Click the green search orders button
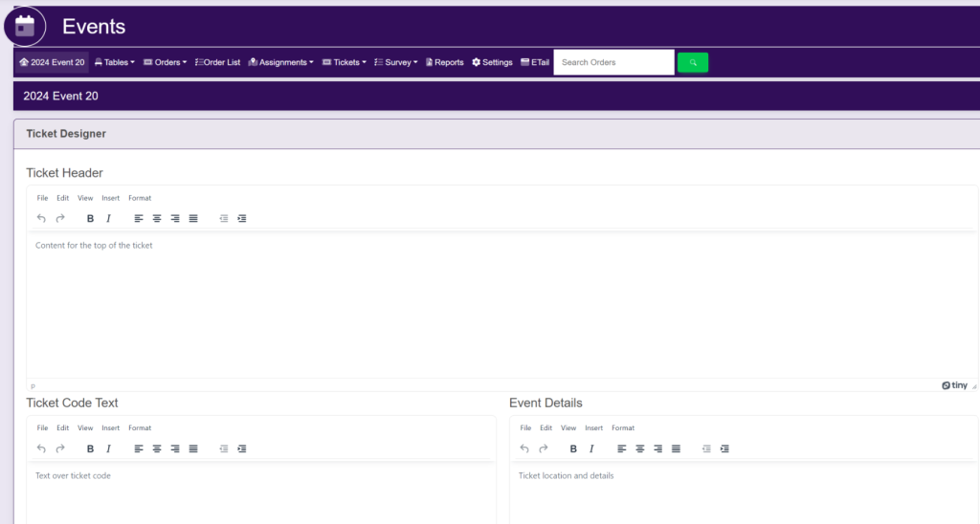Screen dimensions: 980x524 click(x=692, y=62)
